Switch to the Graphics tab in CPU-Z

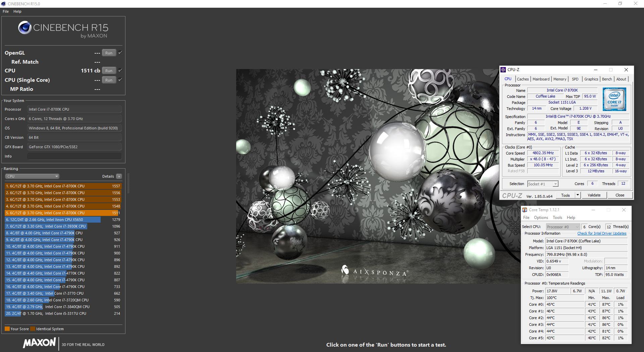pos(591,79)
